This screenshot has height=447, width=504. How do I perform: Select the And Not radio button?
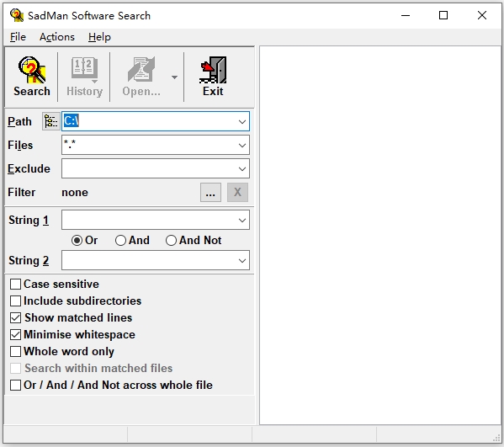(x=171, y=240)
